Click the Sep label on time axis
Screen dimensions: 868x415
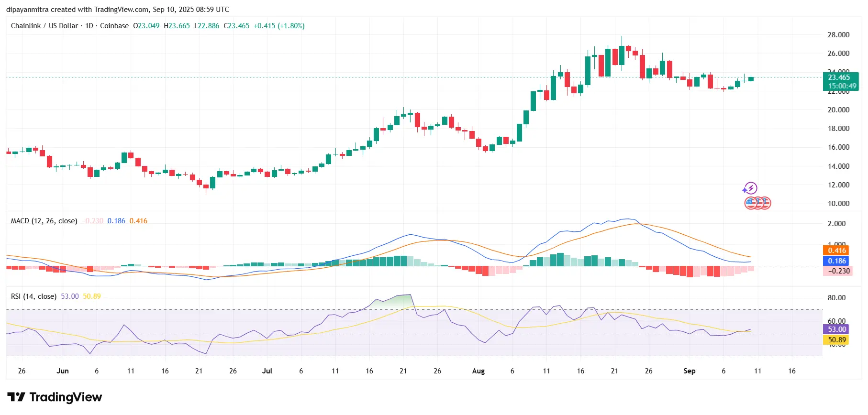coord(689,371)
